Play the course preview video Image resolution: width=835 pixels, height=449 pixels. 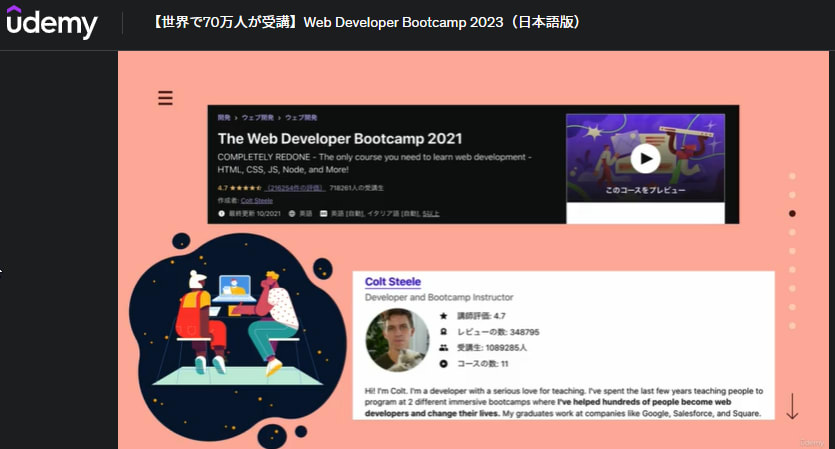coord(645,158)
